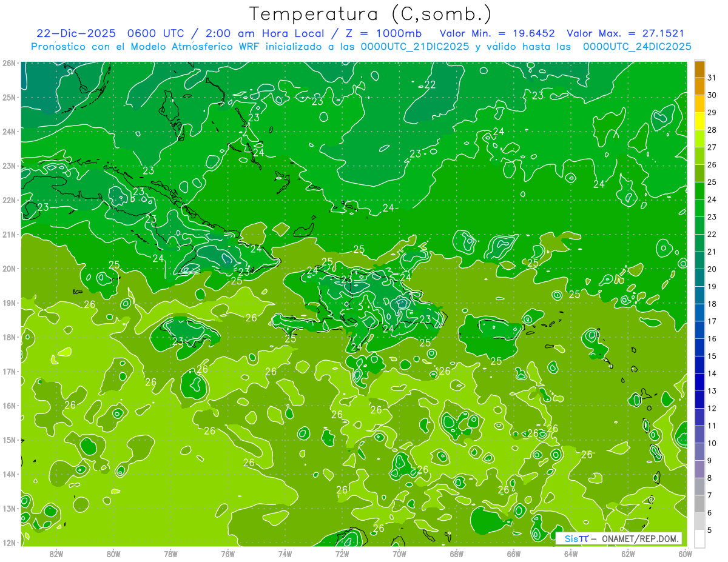Image resolution: width=728 pixels, height=562 pixels.
Task: Click the "80W" longitude axis label
Action: 113,554
